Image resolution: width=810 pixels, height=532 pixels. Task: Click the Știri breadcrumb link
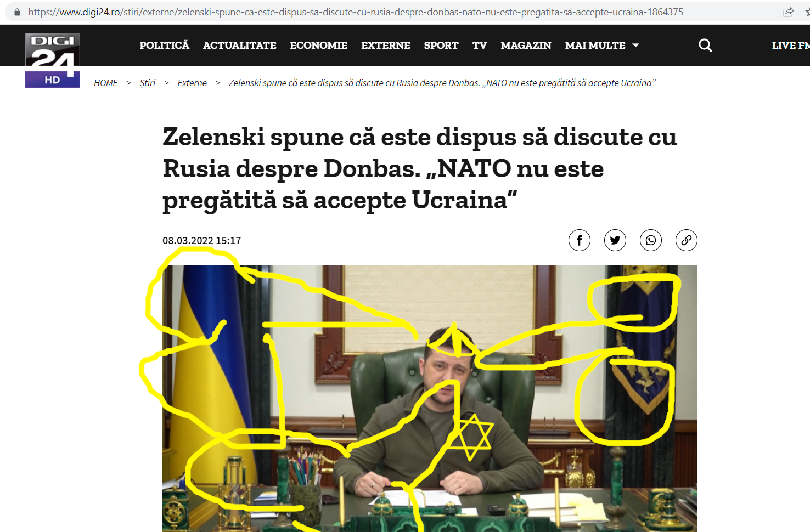tap(148, 83)
